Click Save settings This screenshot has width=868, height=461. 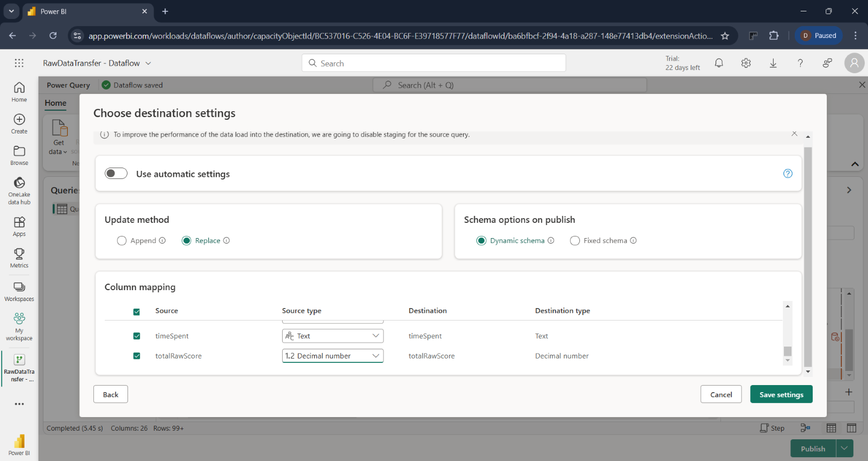(781, 394)
